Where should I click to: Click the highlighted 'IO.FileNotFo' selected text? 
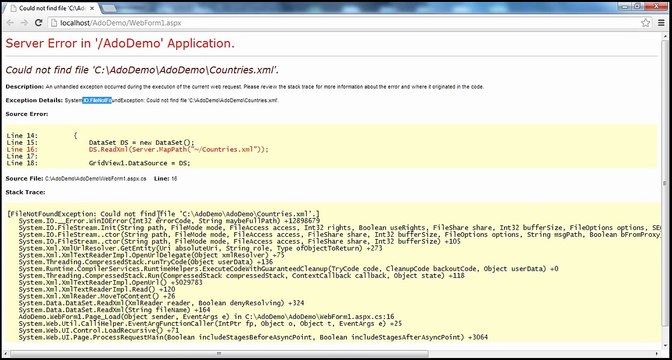click(x=97, y=100)
